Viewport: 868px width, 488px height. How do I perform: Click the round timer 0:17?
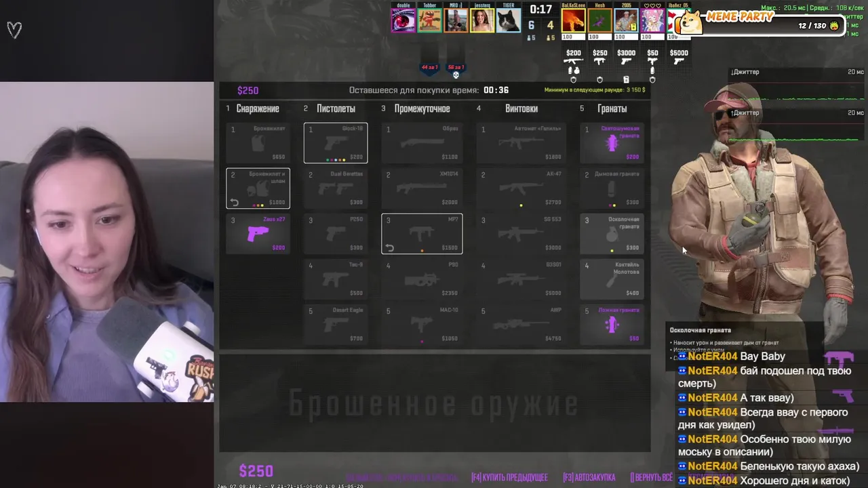coord(540,9)
